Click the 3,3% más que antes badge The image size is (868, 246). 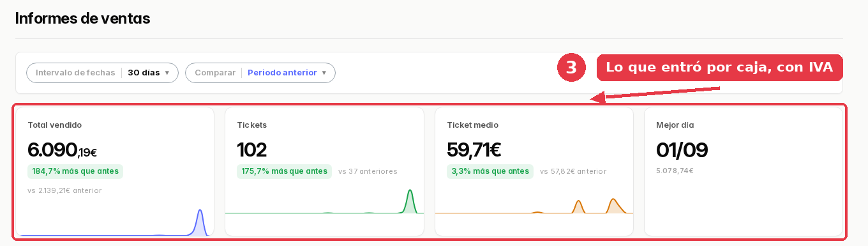tap(490, 171)
